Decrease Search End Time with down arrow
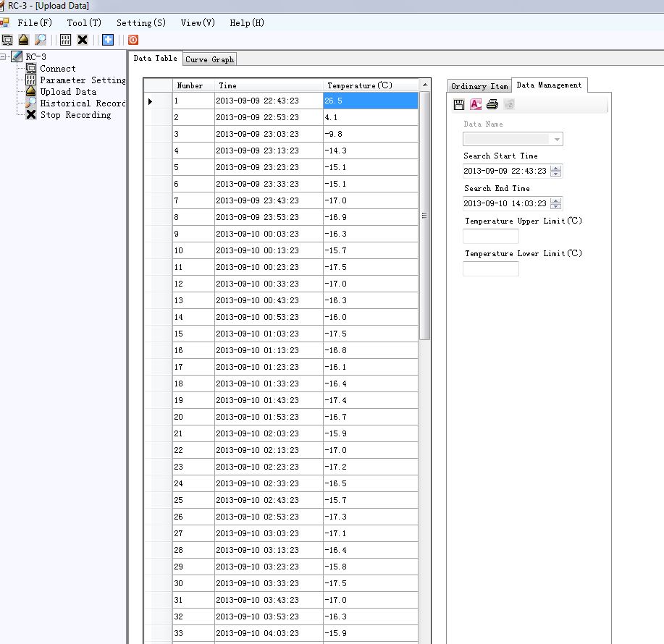664x644 pixels. coord(556,206)
